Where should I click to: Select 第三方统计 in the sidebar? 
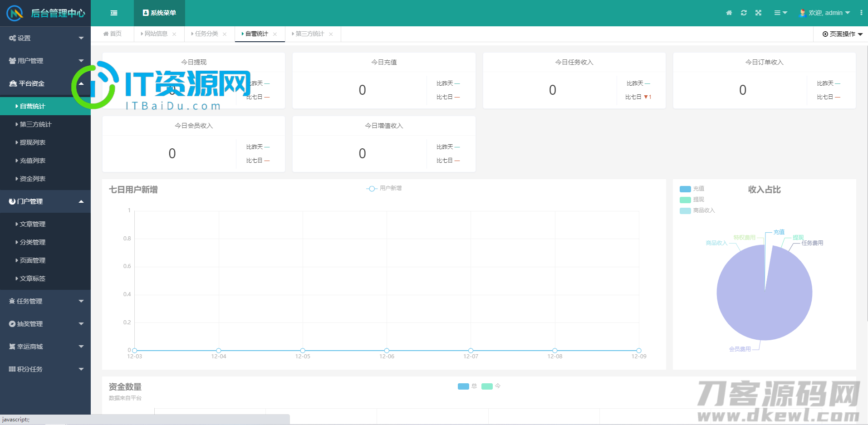(x=45, y=124)
